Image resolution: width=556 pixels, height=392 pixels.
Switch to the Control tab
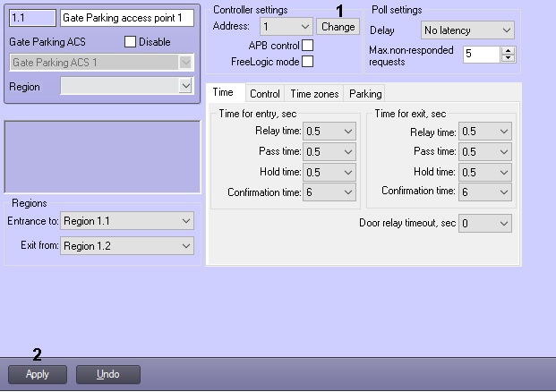click(264, 93)
